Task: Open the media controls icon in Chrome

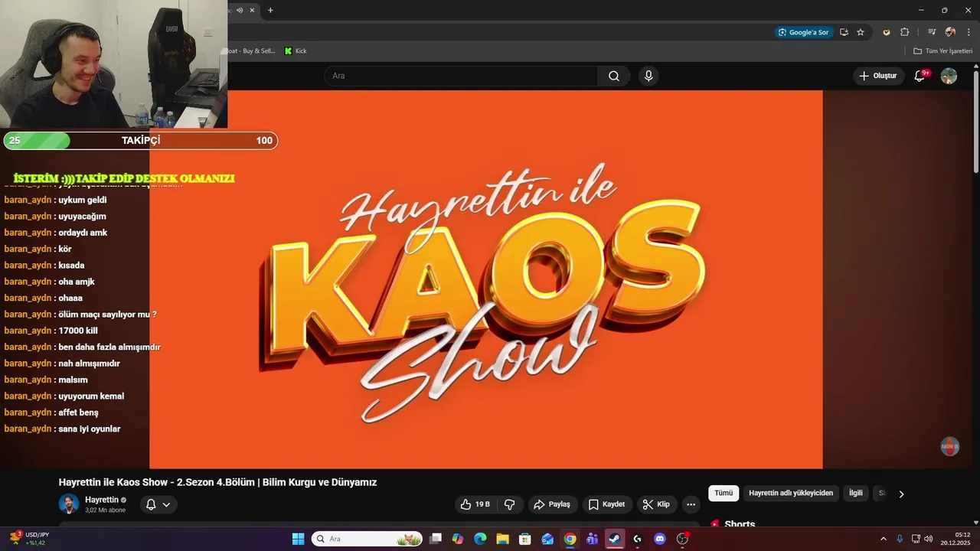Action: tap(932, 32)
